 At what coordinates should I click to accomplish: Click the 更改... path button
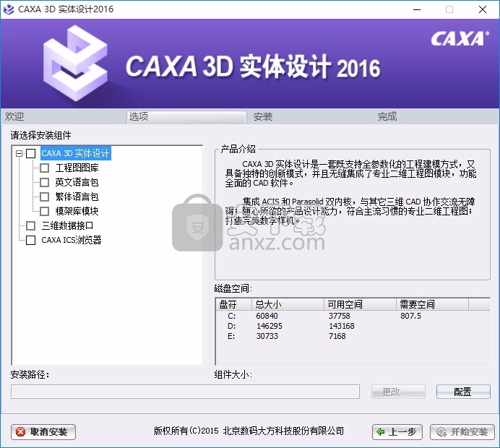click(398, 392)
